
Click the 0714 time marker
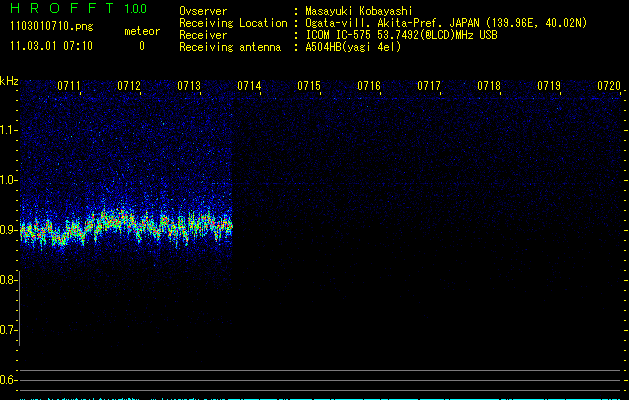pos(249,86)
